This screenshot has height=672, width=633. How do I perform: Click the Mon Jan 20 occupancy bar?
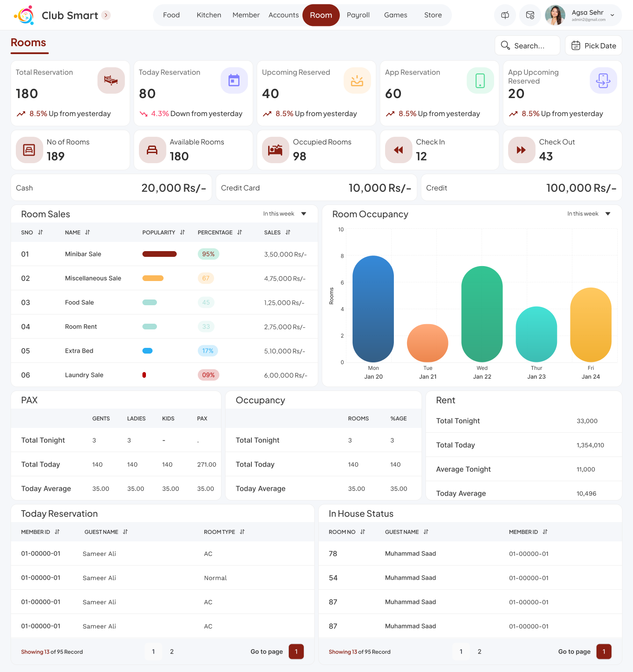pos(373,309)
